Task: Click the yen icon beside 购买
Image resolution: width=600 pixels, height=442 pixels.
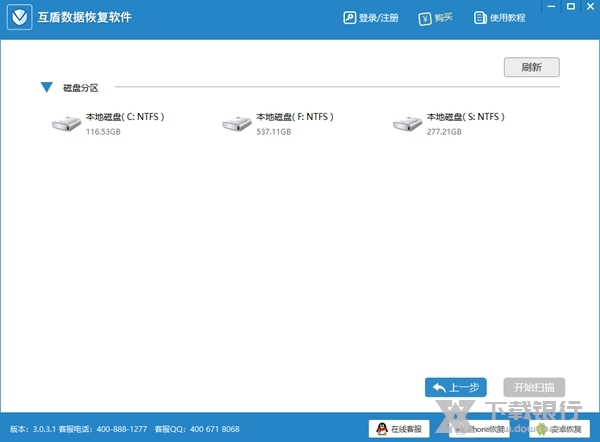Action: pyautogui.click(x=425, y=18)
